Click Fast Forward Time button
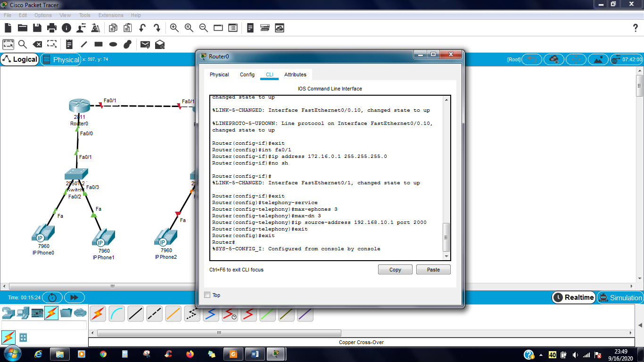The image size is (644, 362). click(74, 297)
